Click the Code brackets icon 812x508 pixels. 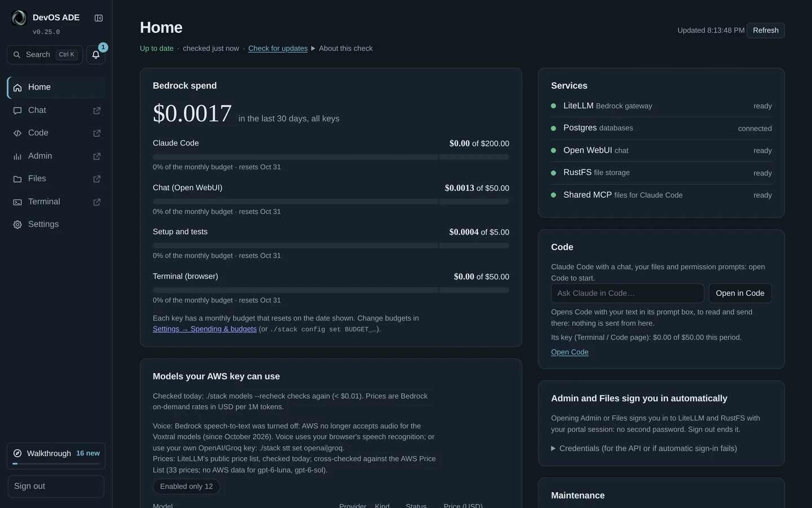point(17,133)
